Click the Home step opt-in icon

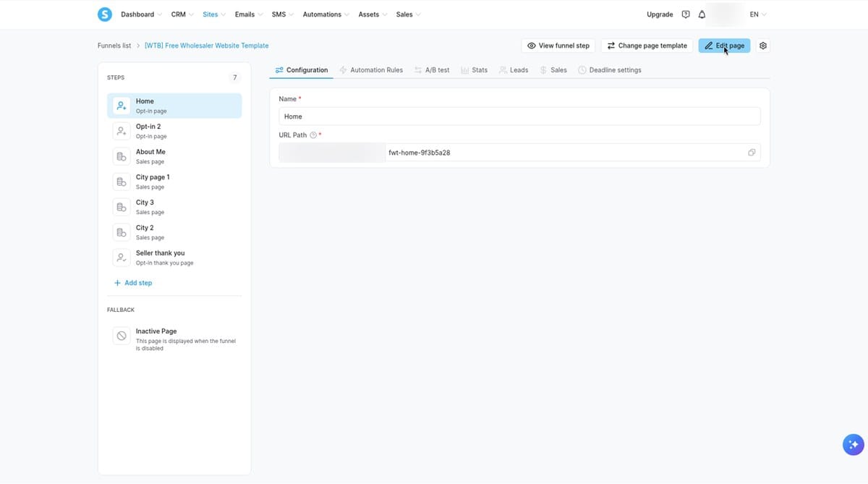[122, 106]
